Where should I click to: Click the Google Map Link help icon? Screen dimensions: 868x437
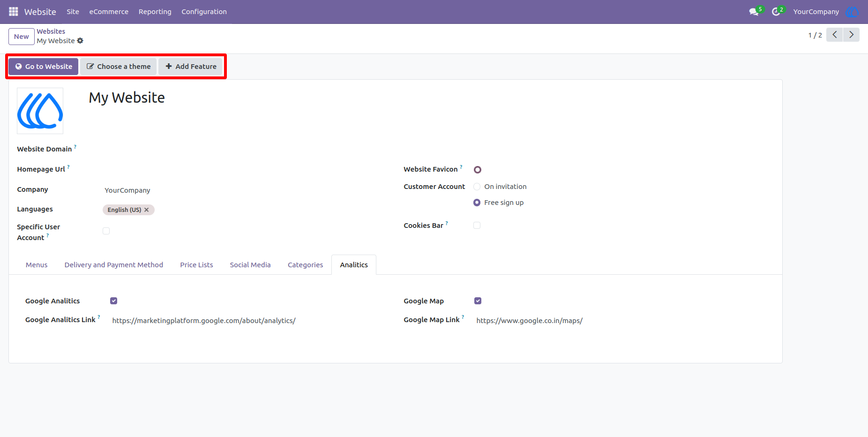click(463, 317)
